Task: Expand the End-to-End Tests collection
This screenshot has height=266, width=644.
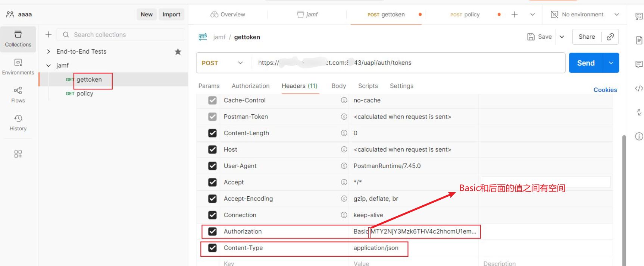Action: point(49,51)
